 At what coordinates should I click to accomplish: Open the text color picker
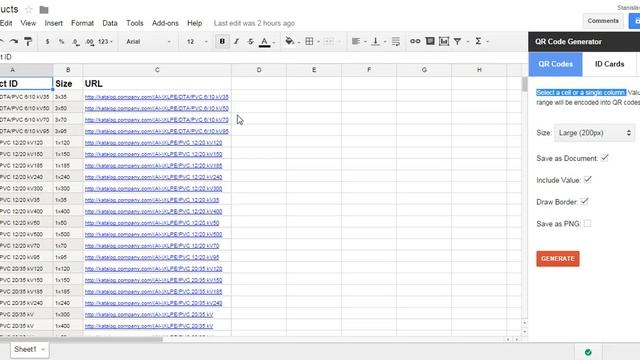point(264,42)
